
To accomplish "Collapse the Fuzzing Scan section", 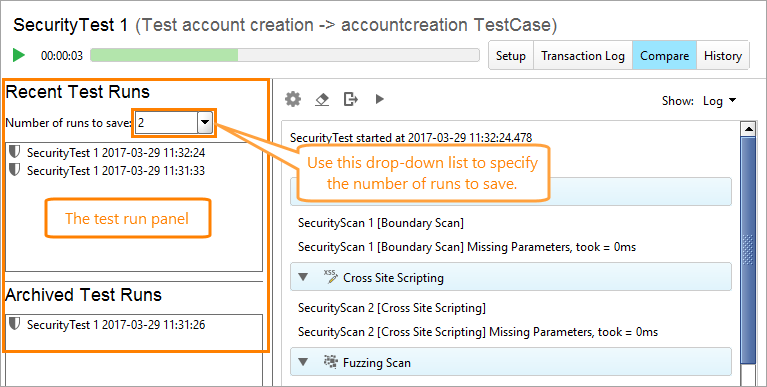I will pyautogui.click(x=304, y=363).
